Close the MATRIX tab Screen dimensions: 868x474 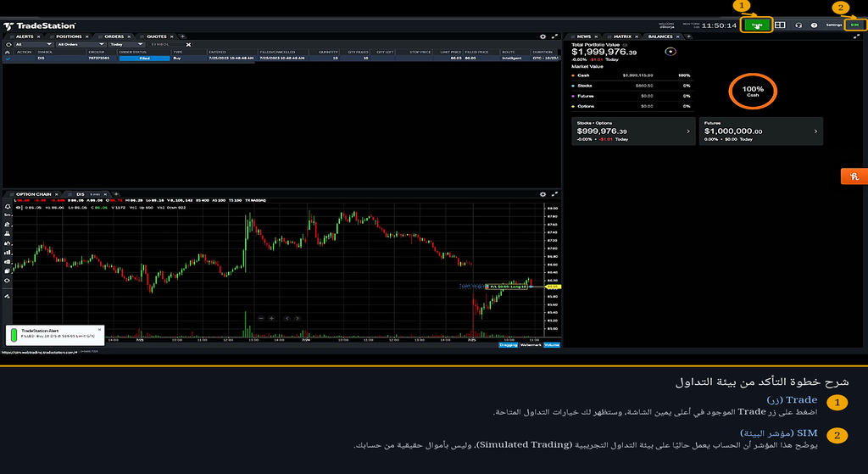637,36
